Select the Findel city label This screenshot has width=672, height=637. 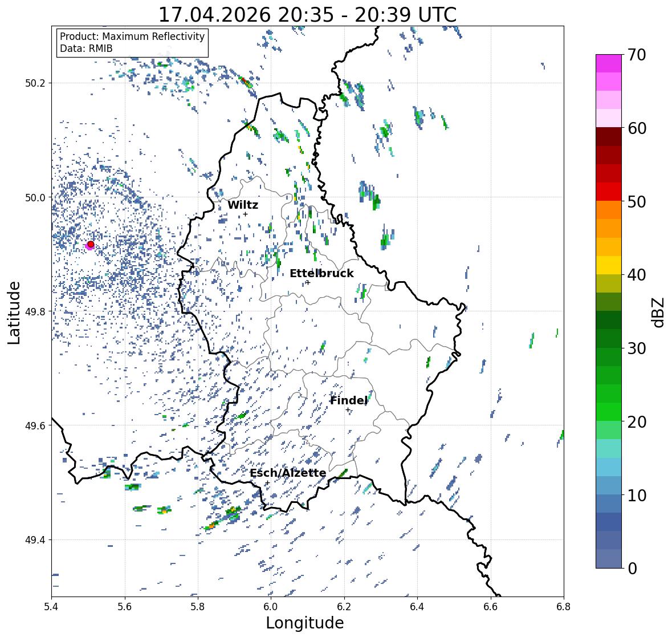pos(348,400)
